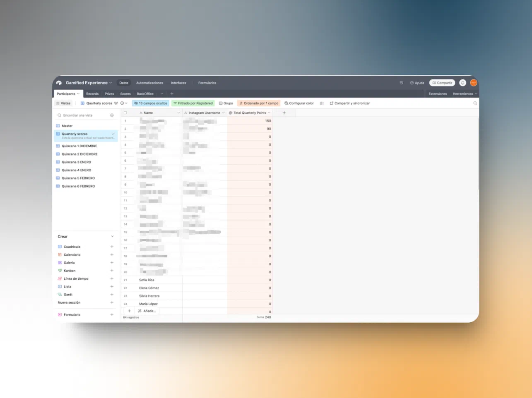Open the Scores table tab
532x398 pixels.
125,94
